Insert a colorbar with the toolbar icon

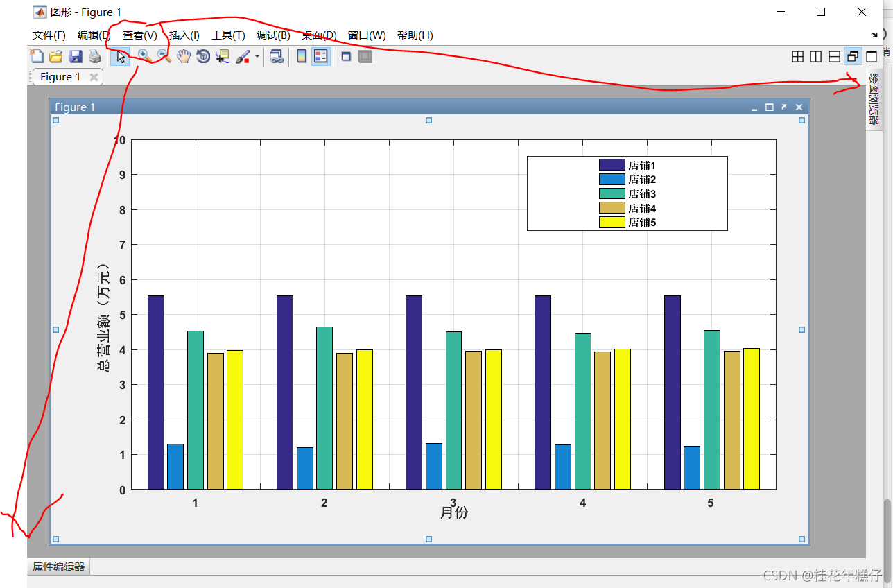tap(302, 57)
